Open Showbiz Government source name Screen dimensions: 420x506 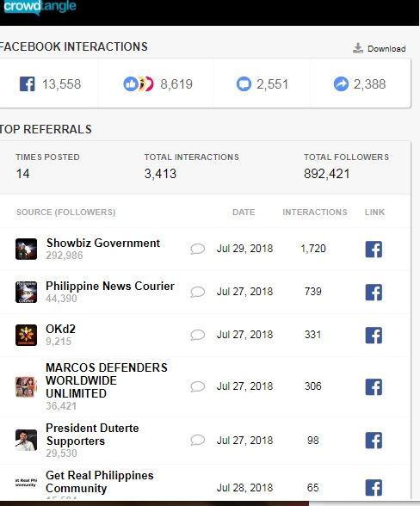click(x=103, y=243)
